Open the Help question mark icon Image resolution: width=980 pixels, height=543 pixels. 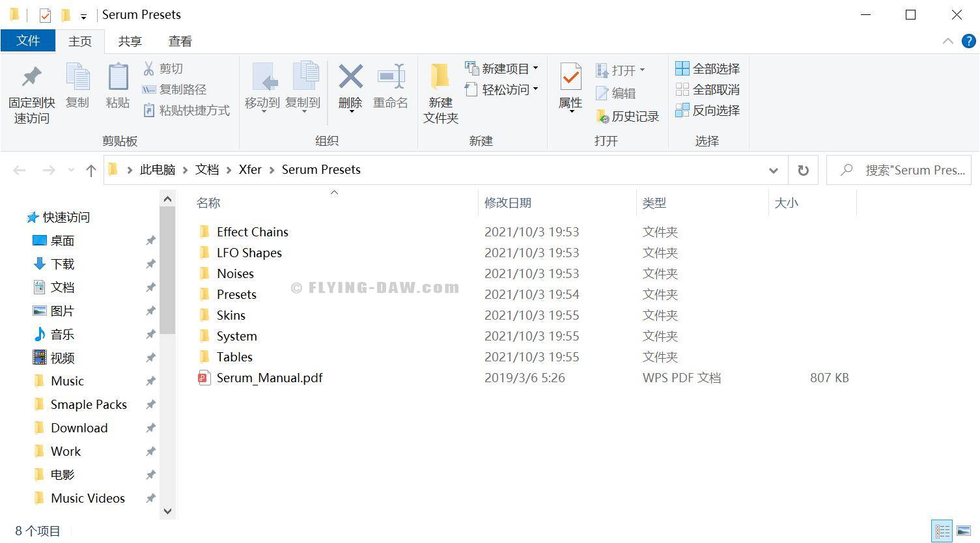click(x=969, y=41)
